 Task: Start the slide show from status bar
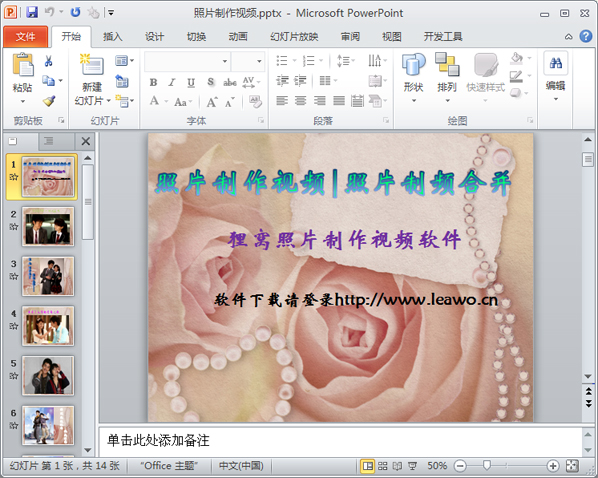pos(412,466)
